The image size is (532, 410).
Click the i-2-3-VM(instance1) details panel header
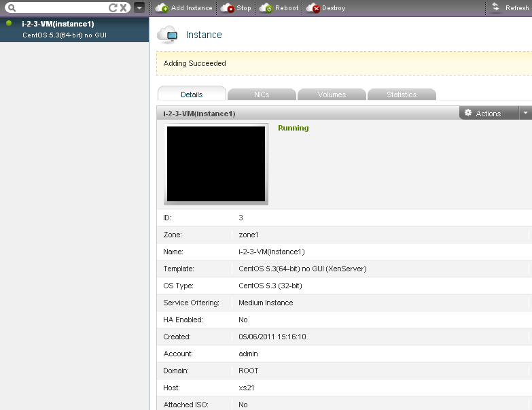point(308,113)
